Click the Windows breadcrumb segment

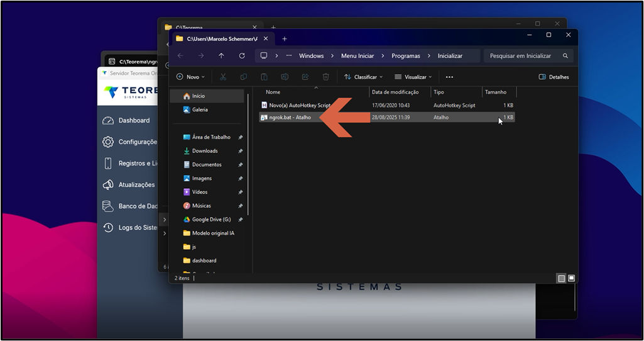312,55
